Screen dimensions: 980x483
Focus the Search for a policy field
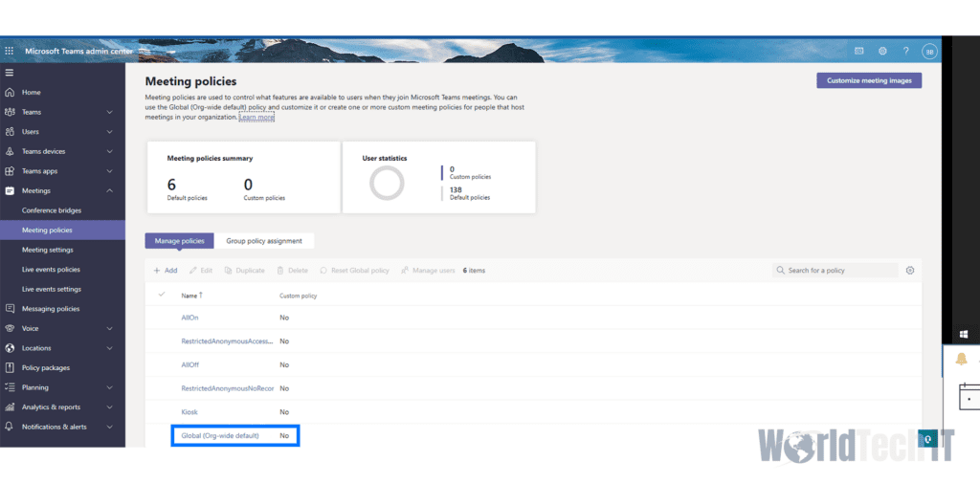(835, 271)
